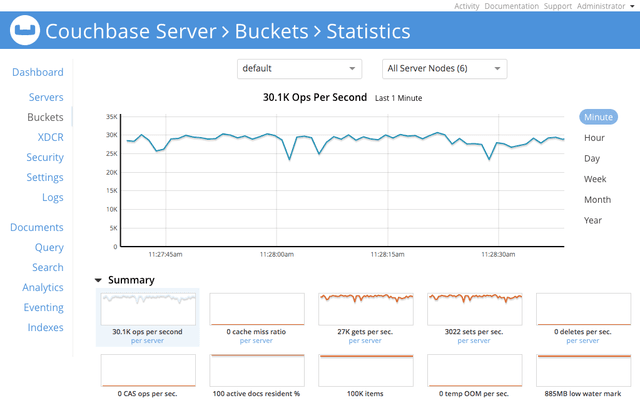This screenshot has height=400, width=640.
Task: Select the 100K items mini chart
Action: [x=366, y=370]
